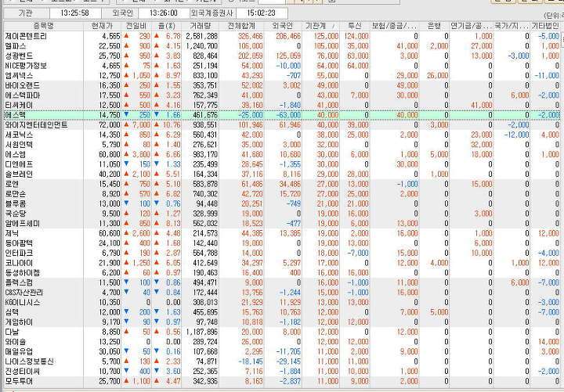This screenshot has height=392, width=564.
Task: Sort by the 은행 column header
Action: point(434,26)
